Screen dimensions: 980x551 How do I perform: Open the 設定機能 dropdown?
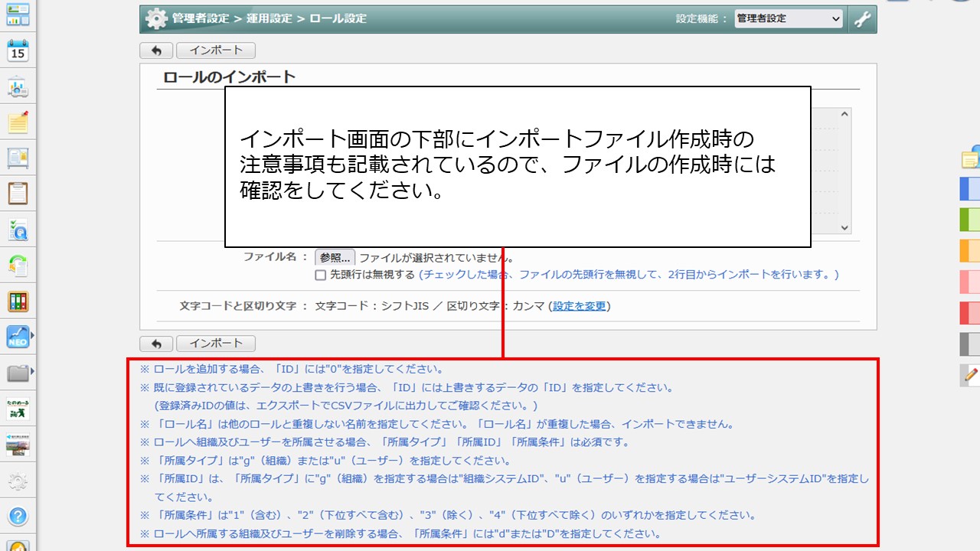pos(788,18)
